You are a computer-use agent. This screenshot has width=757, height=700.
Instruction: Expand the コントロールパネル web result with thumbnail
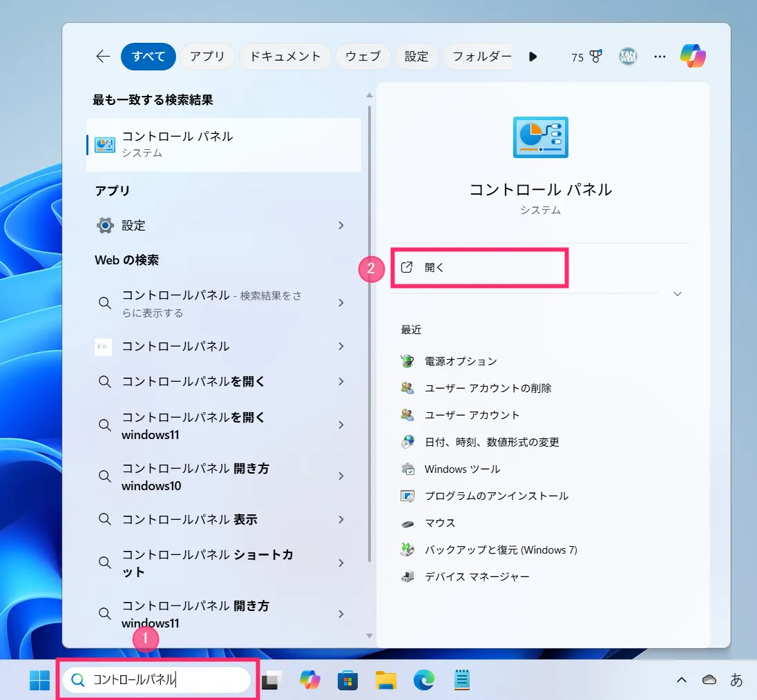[341, 347]
